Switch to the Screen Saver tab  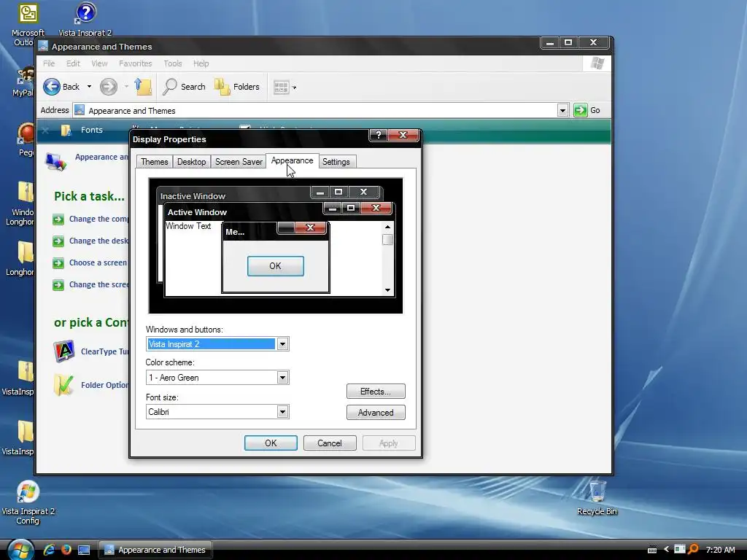click(x=239, y=162)
